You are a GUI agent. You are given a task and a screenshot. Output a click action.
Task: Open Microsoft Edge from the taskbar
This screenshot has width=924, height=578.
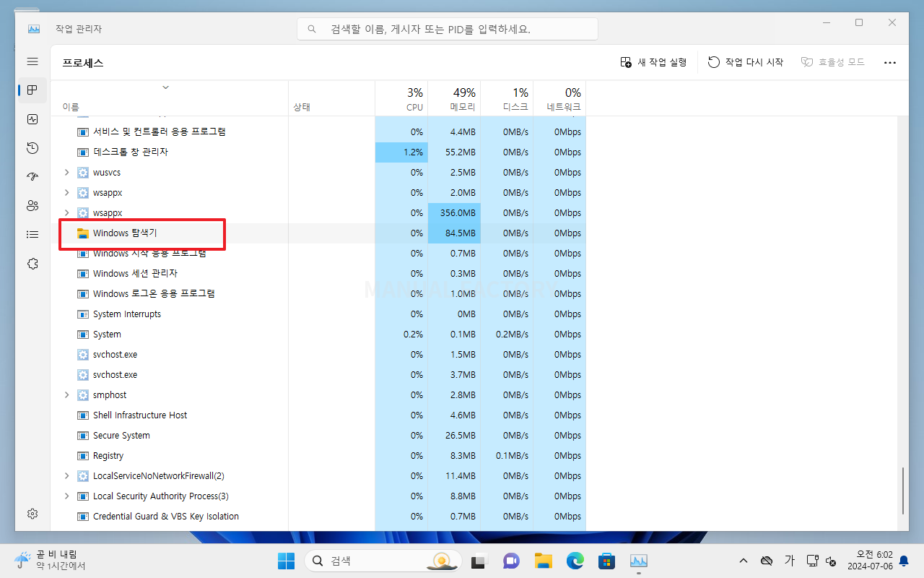coord(575,561)
